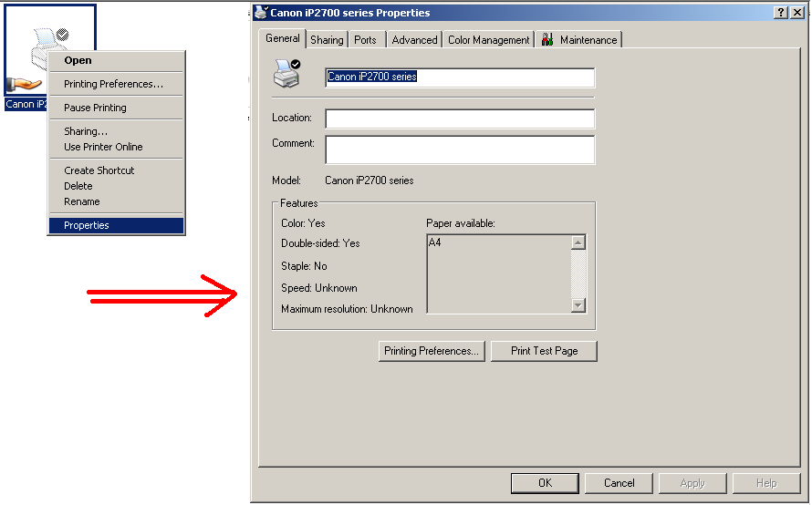Viewport: 812px width, 505px height.
Task: Click the Location input field
Action: tap(460, 119)
